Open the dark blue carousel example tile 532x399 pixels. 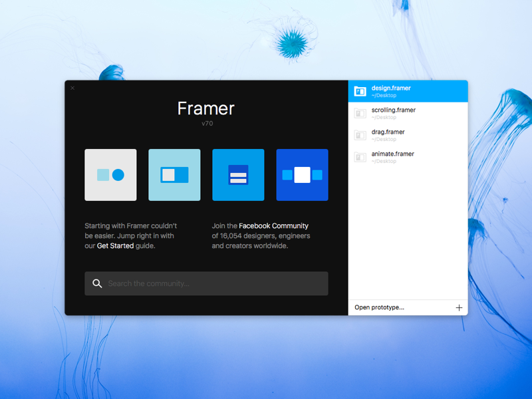coord(303,175)
